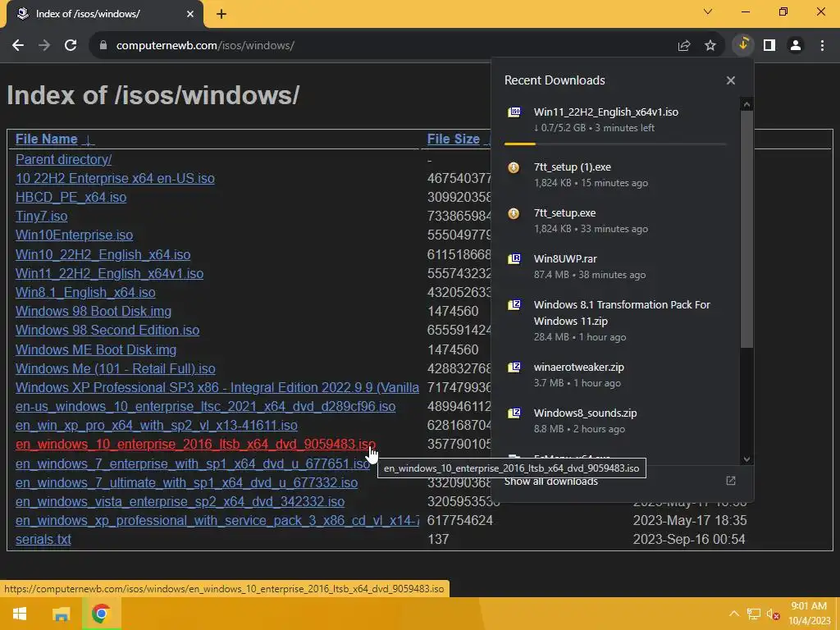Image resolution: width=840 pixels, height=630 pixels.
Task: Open network status tray icon
Action: 754,614
